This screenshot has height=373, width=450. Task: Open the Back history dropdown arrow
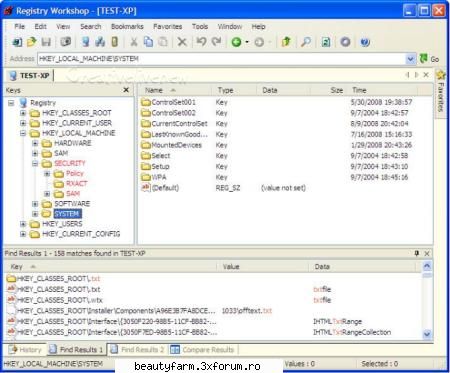coord(247,42)
